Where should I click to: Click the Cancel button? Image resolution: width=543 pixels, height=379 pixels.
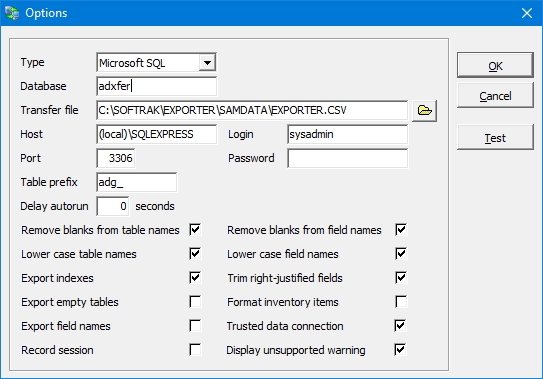(495, 96)
